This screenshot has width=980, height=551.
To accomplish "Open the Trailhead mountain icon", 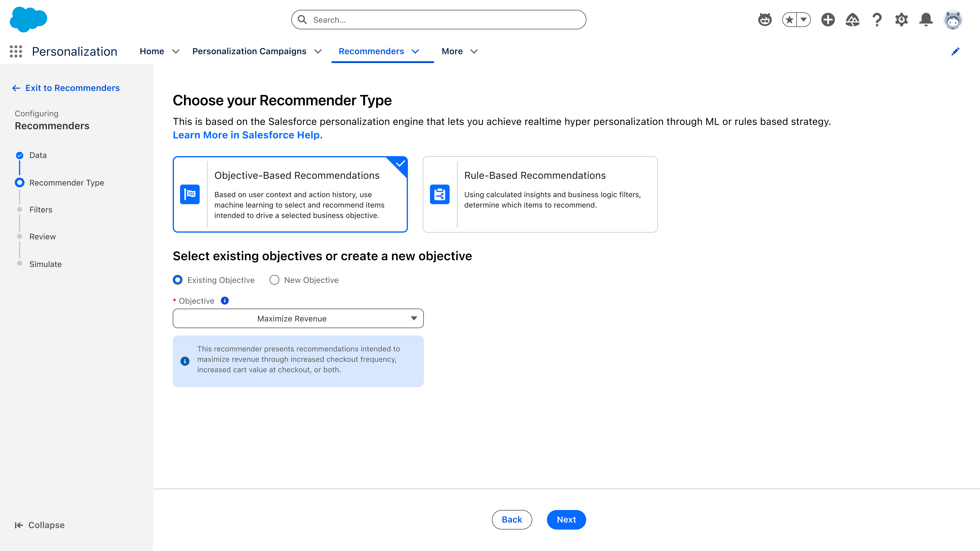I will click(x=852, y=19).
